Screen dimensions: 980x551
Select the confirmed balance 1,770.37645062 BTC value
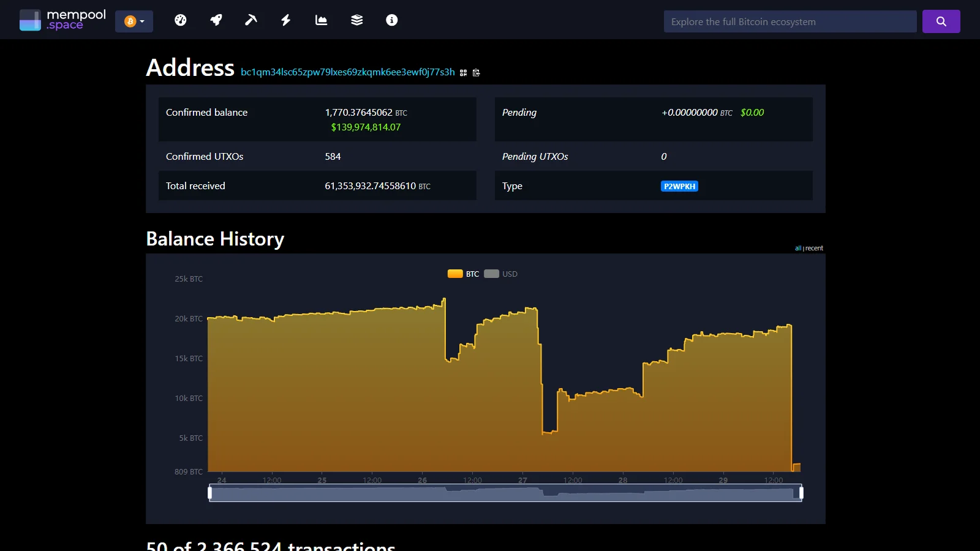click(366, 113)
